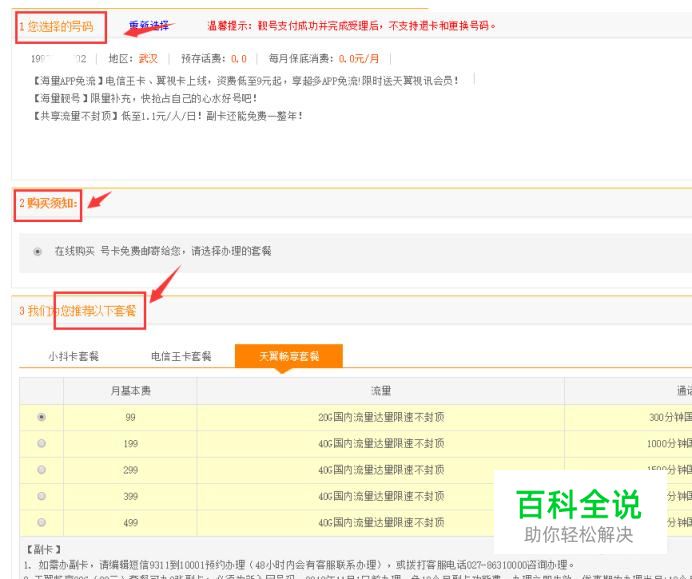The height and width of the screenshot is (579, 692).
Task: Click the 499 row 40G流量 cell
Action: (x=380, y=523)
